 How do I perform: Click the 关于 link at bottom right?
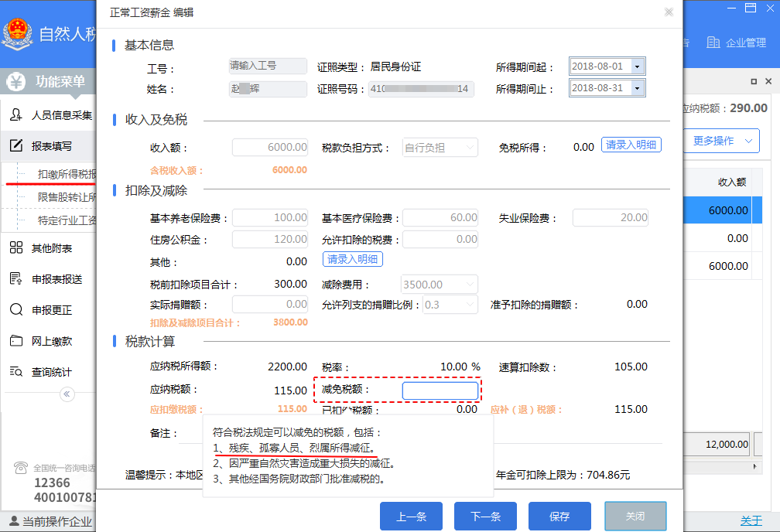tap(751, 520)
